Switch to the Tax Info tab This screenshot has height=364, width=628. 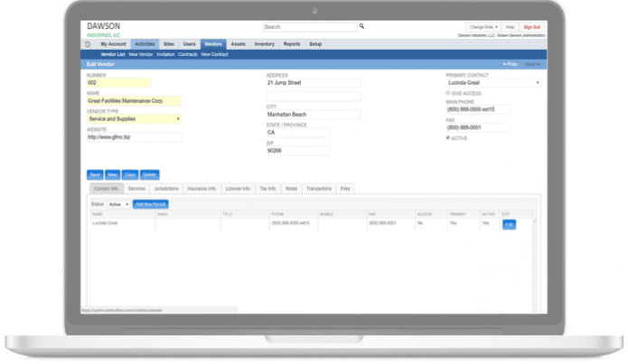coord(268,189)
